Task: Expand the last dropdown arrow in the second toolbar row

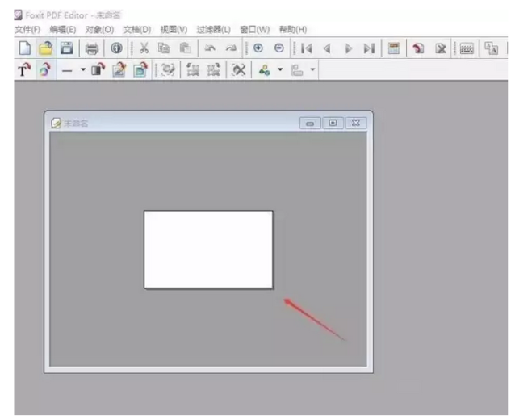Action: 313,71
